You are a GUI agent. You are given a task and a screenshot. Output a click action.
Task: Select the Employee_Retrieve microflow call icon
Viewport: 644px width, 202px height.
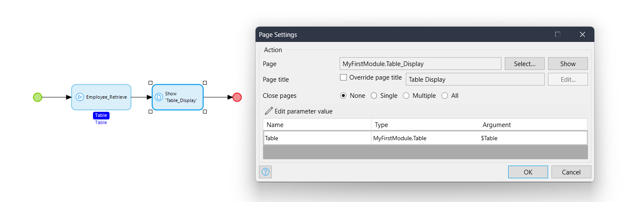79,97
